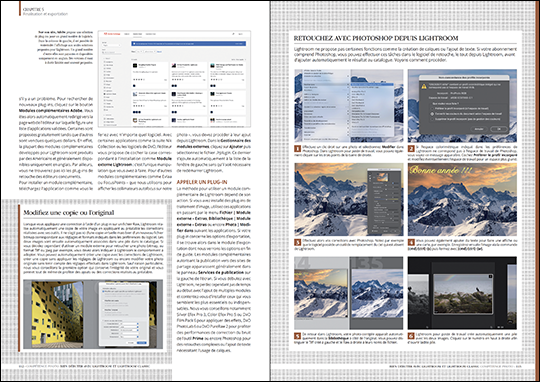Click the Adobe Exchange logo in the web page

112,34
